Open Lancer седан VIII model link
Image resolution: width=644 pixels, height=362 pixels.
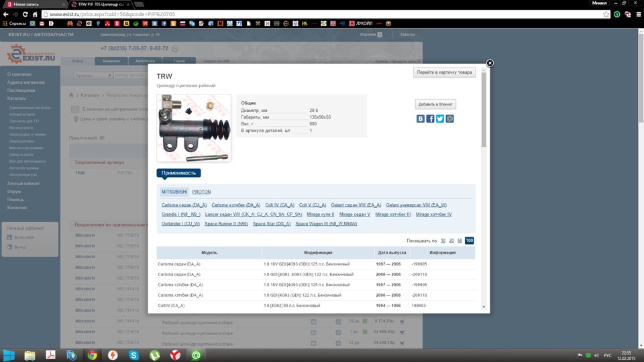pyautogui.click(x=254, y=215)
